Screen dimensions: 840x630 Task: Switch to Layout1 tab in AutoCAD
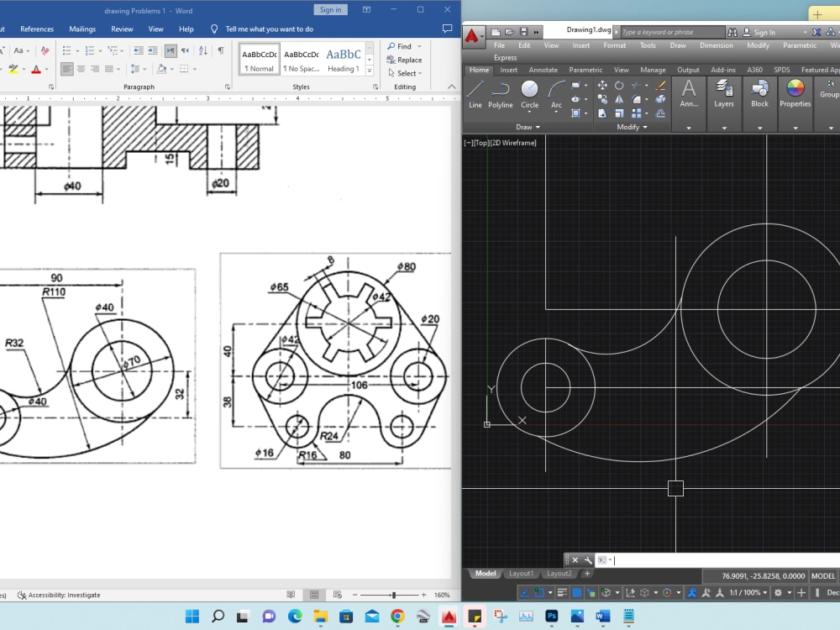point(522,574)
